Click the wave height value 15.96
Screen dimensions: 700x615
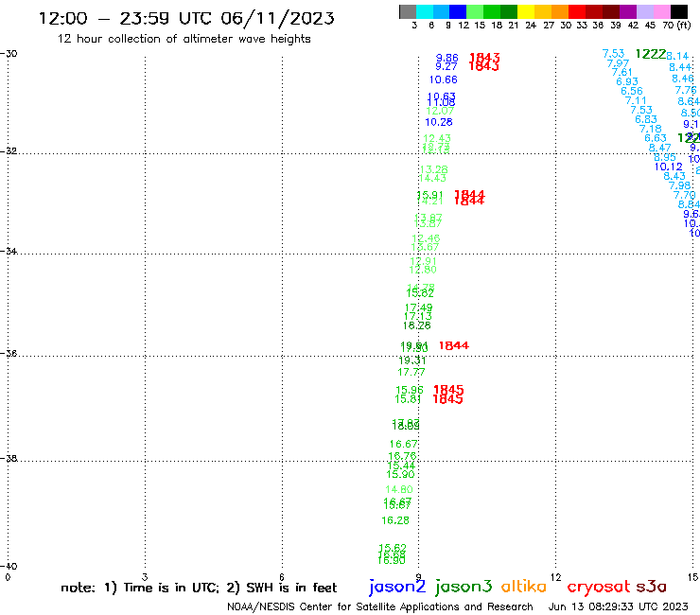click(x=410, y=390)
